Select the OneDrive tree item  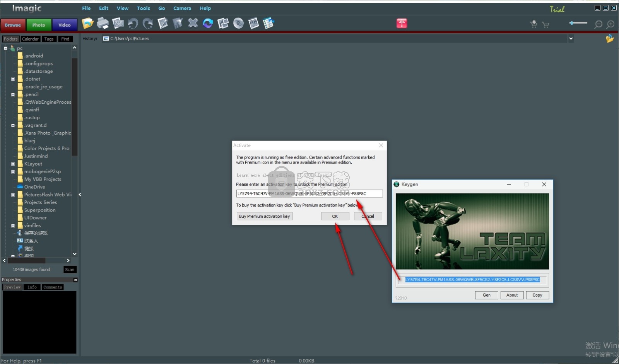click(x=34, y=187)
